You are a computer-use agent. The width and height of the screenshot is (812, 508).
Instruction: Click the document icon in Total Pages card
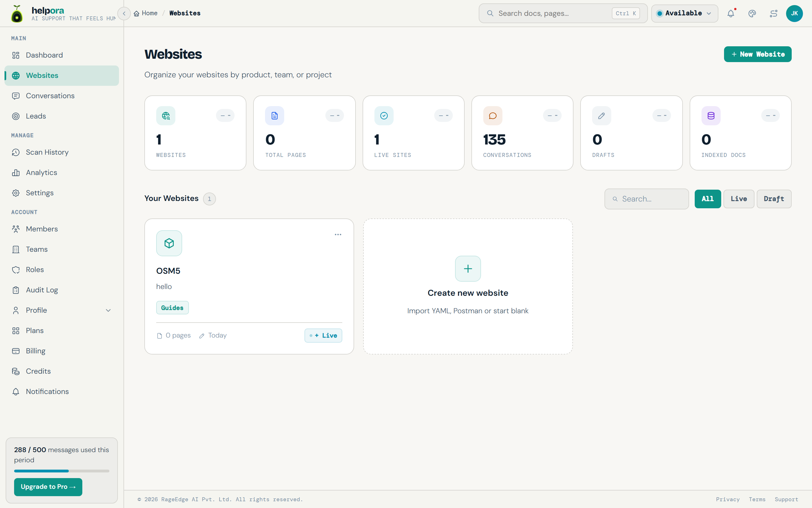pyautogui.click(x=274, y=116)
